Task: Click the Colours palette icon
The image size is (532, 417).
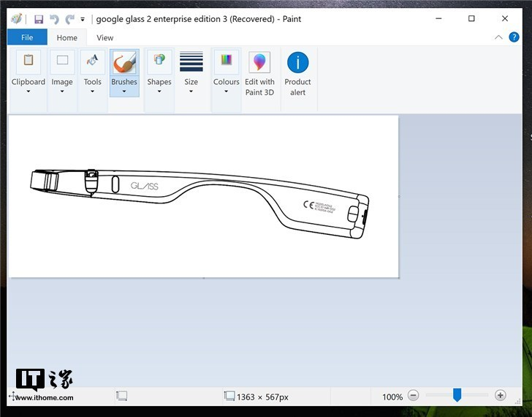Action: point(227,61)
